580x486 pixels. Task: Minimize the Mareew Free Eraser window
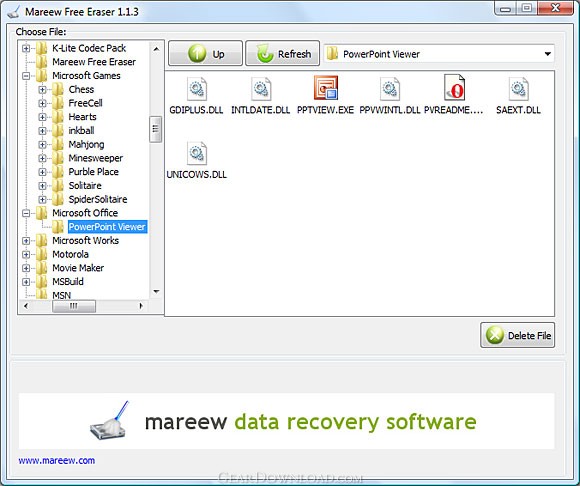point(506,9)
